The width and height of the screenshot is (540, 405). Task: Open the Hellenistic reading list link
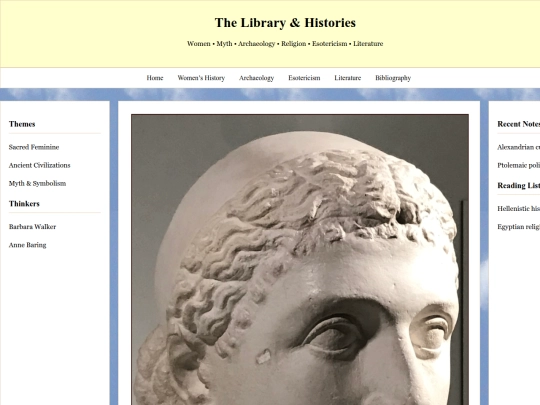(x=518, y=208)
